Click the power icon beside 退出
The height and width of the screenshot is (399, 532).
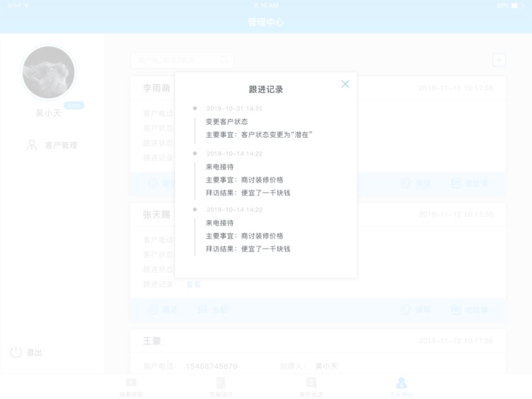[x=16, y=352]
